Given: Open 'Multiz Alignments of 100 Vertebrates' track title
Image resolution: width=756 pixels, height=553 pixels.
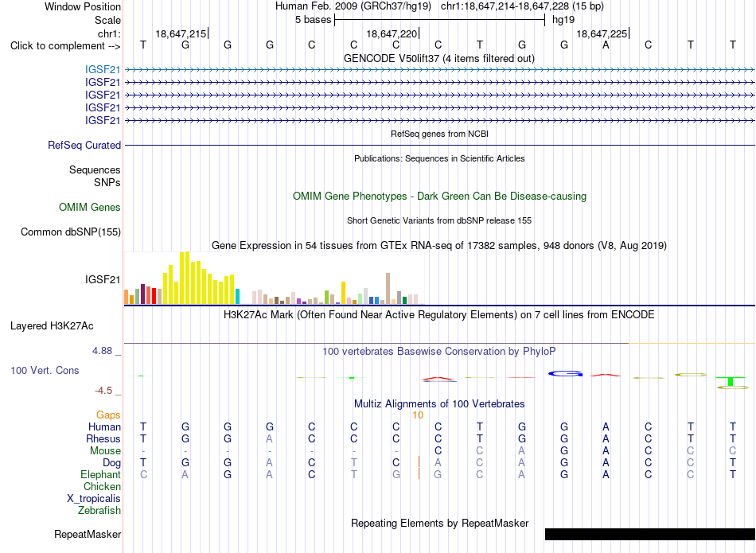Looking at the screenshot, I should pos(439,404).
